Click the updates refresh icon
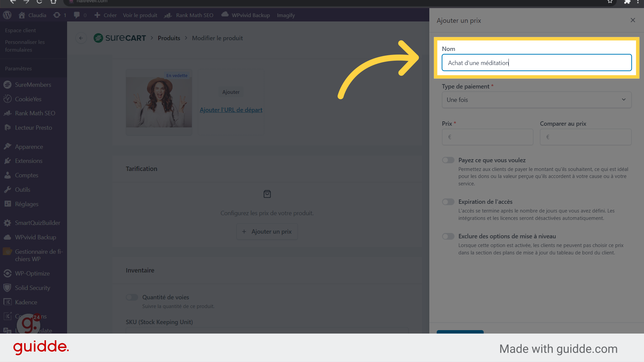644x362 pixels. click(x=57, y=15)
